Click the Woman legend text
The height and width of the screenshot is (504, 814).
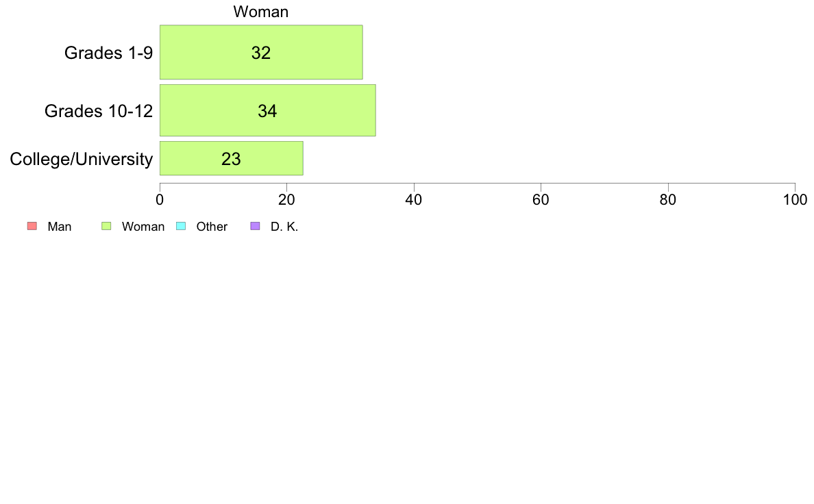(143, 227)
